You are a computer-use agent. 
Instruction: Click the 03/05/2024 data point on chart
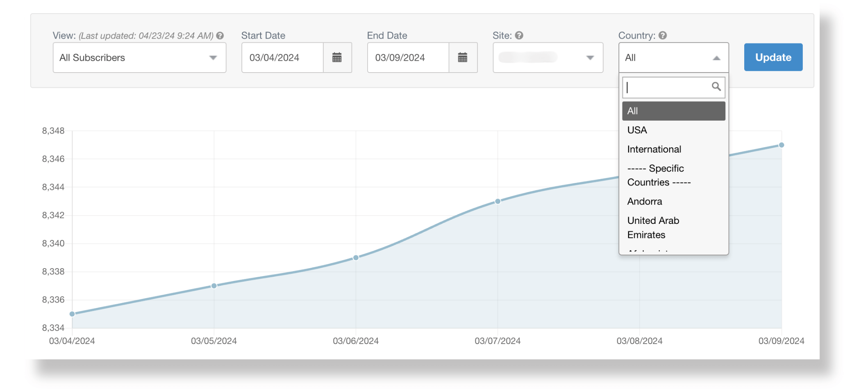pyautogui.click(x=214, y=286)
